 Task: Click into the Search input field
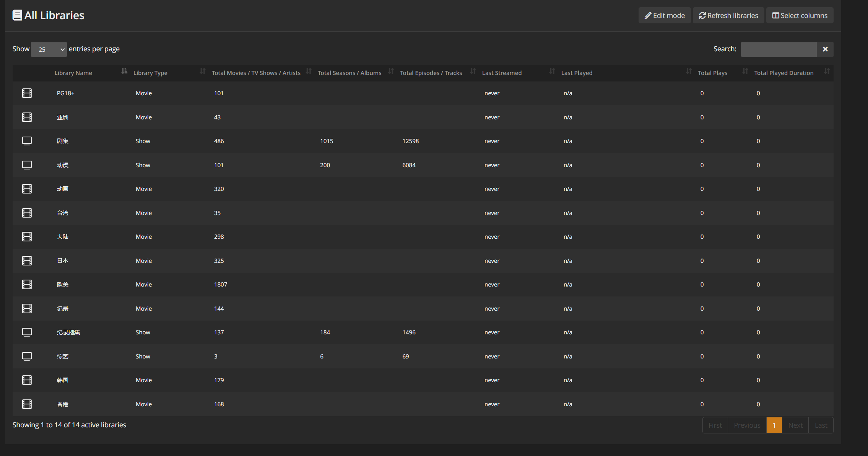pyautogui.click(x=779, y=49)
